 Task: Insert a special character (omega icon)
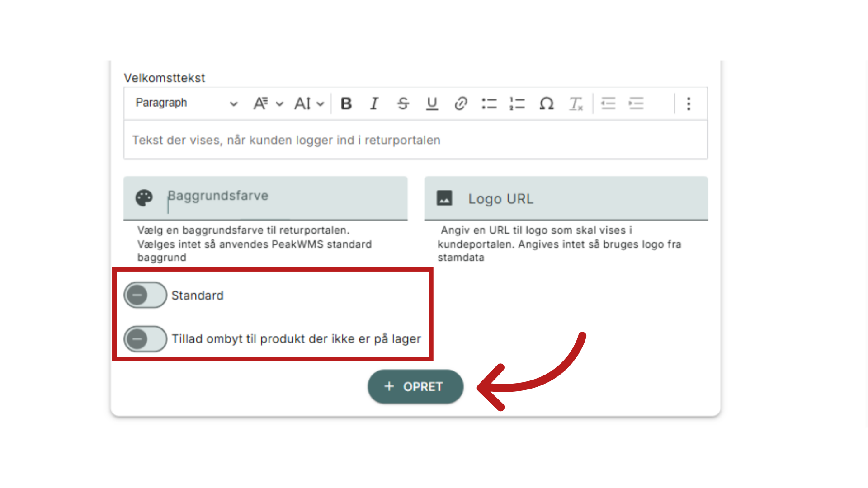pyautogui.click(x=547, y=103)
